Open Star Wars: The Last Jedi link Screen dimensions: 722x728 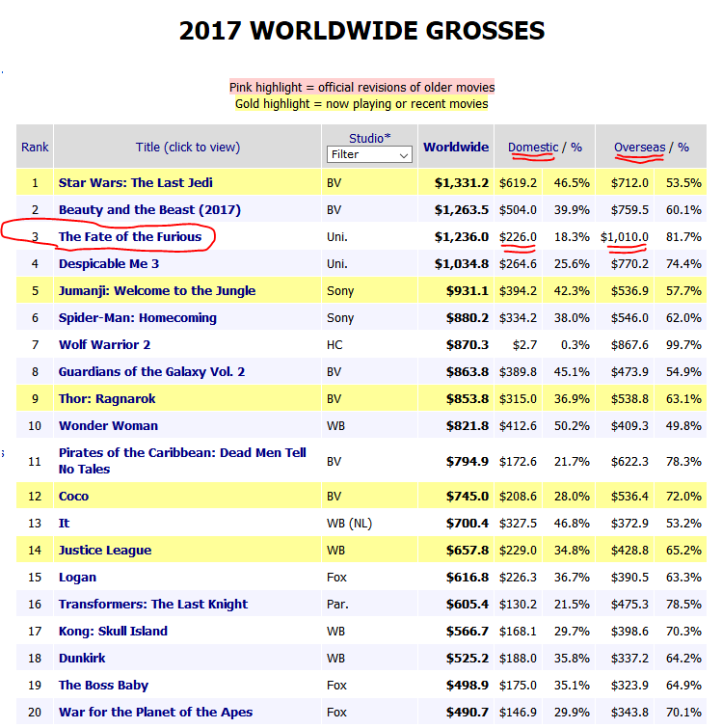pyautogui.click(x=136, y=182)
